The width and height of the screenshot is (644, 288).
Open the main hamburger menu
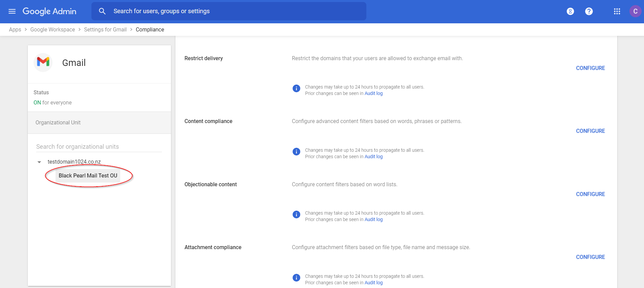[12, 11]
